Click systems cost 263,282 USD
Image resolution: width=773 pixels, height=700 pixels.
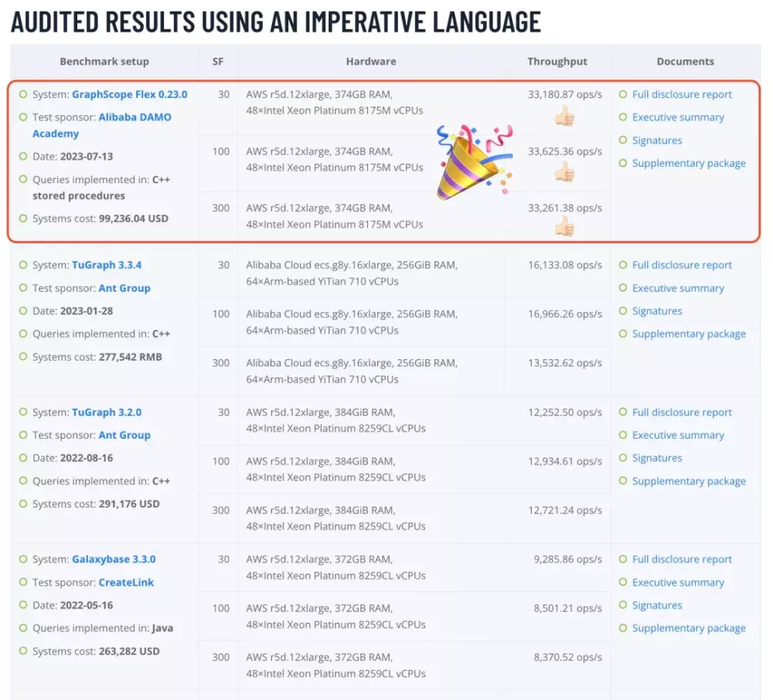129,651
